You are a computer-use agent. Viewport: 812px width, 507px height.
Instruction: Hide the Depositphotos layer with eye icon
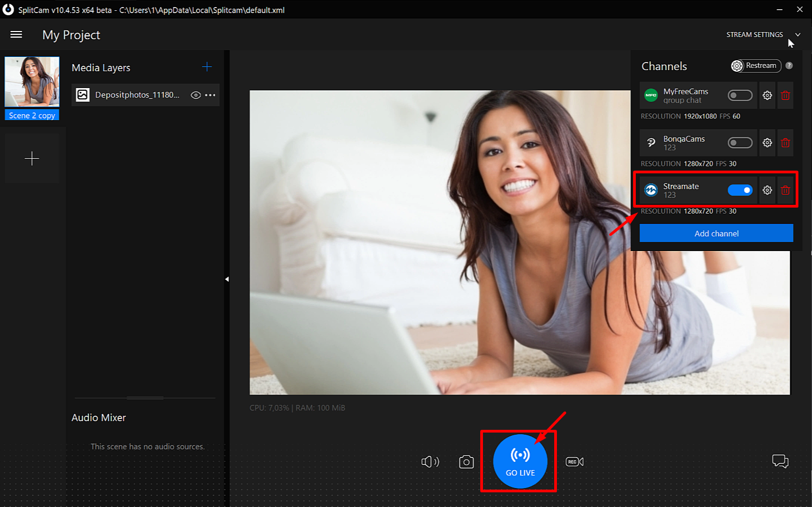tap(196, 95)
